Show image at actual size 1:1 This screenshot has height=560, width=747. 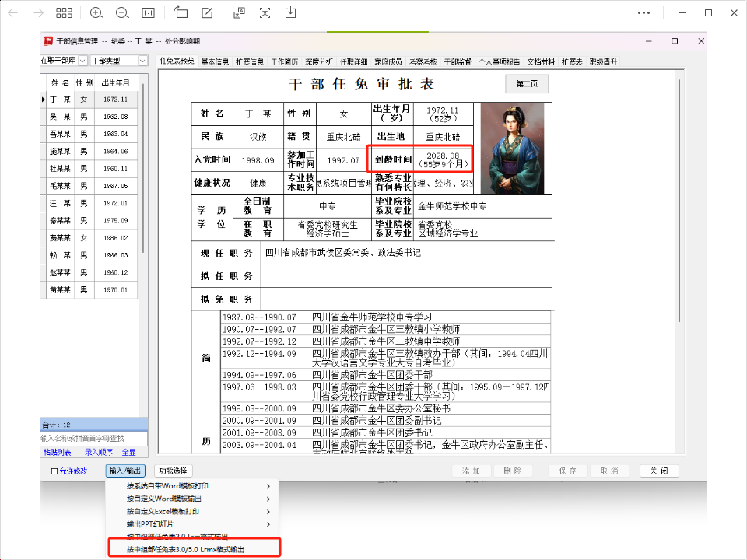[x=148, y=13]
